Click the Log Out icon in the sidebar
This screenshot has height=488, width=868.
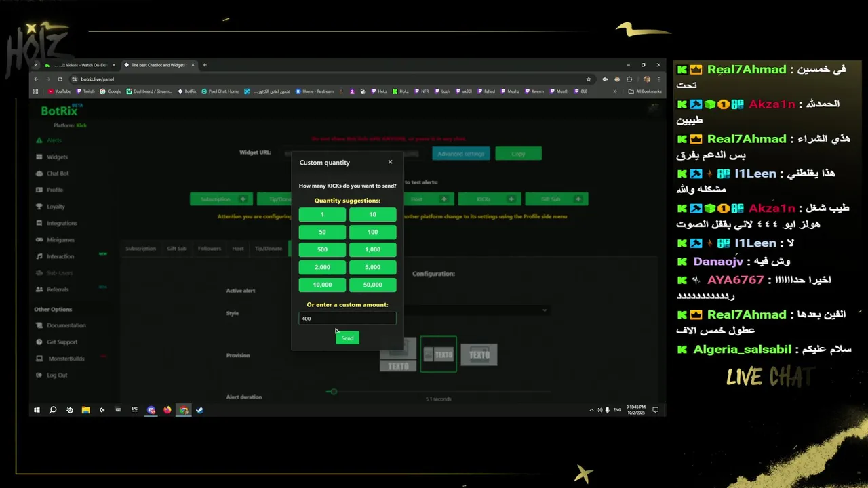[x=39, y=375]
